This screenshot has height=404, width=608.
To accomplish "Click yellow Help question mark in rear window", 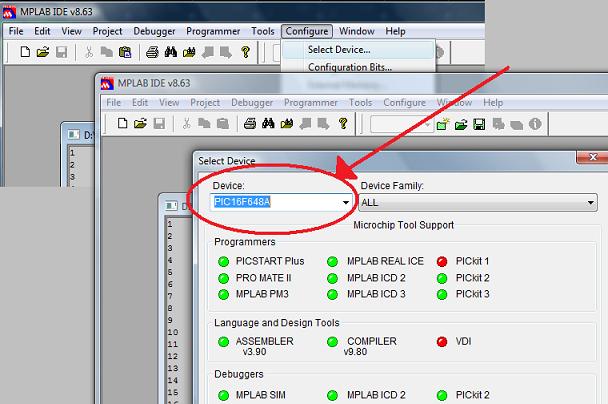I will point(245,52).
